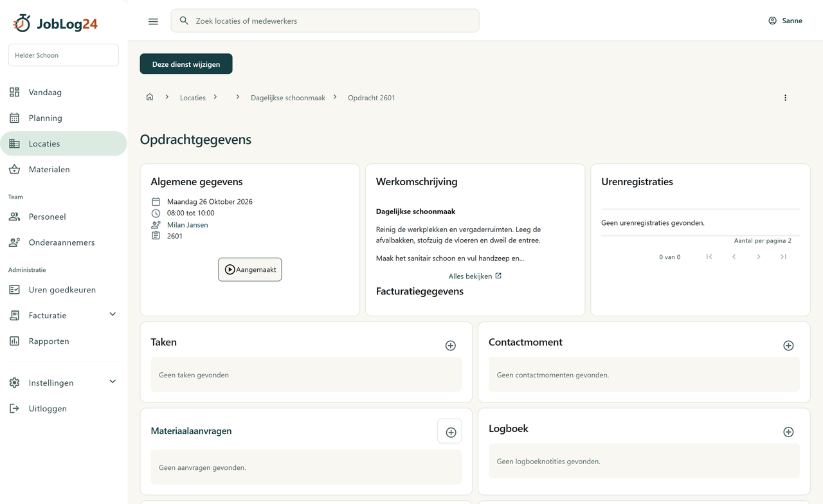
Task: Open the three-dot more options menu
Action: tap(785, 98)
